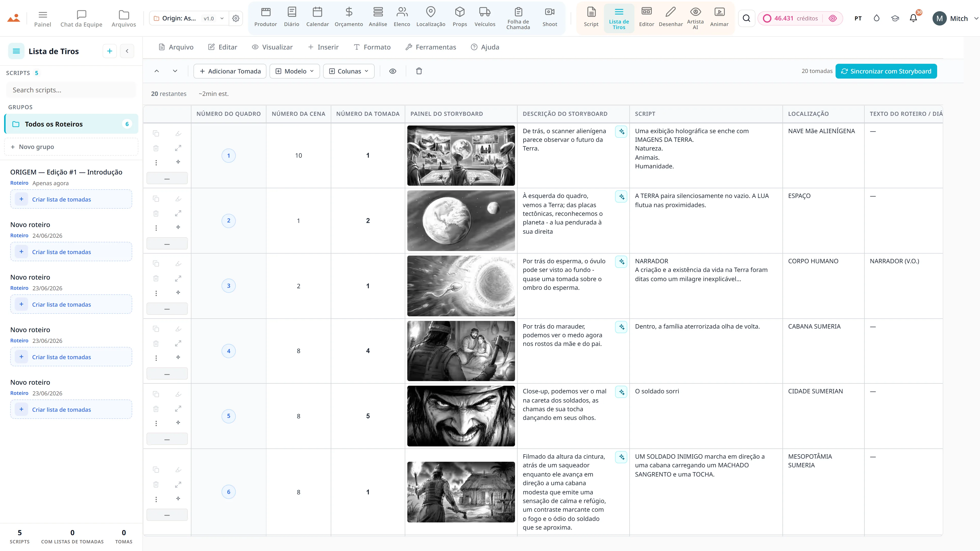Open the Inserir menu

pyautogui.click(x=323, y=47)
